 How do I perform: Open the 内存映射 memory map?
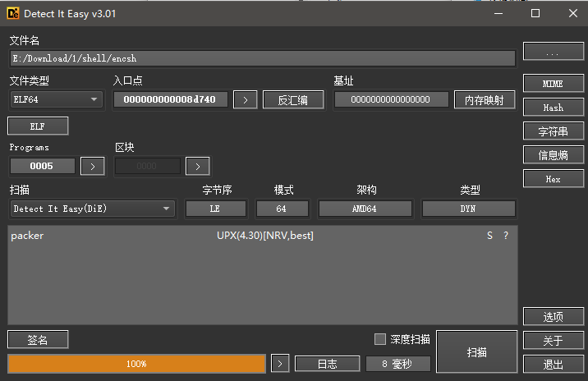coord(485,99)
